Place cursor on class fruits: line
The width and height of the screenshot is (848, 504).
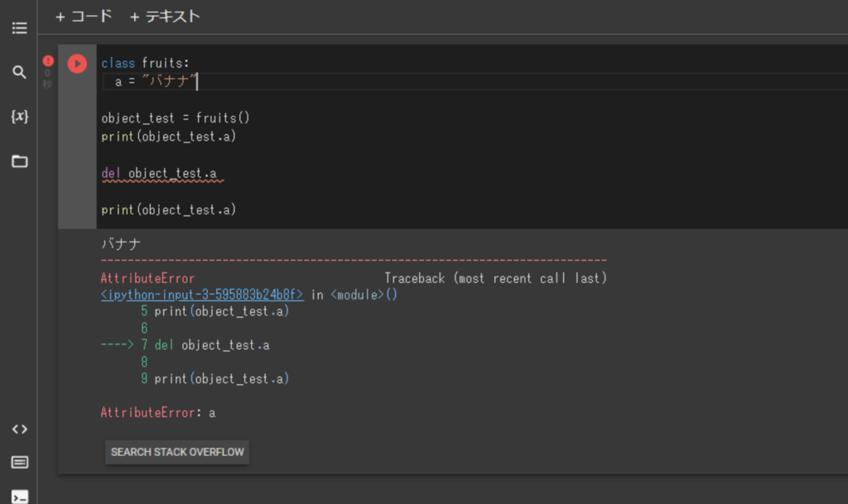tap(146, 63)
